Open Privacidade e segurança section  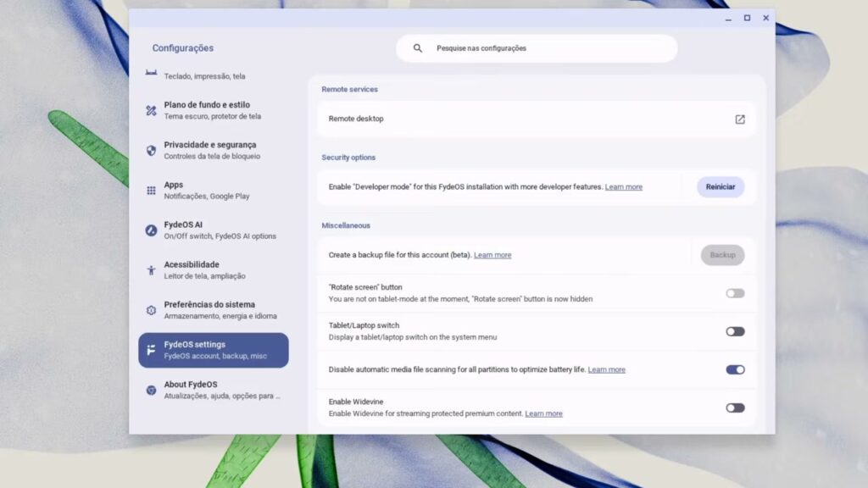[213, 151]
